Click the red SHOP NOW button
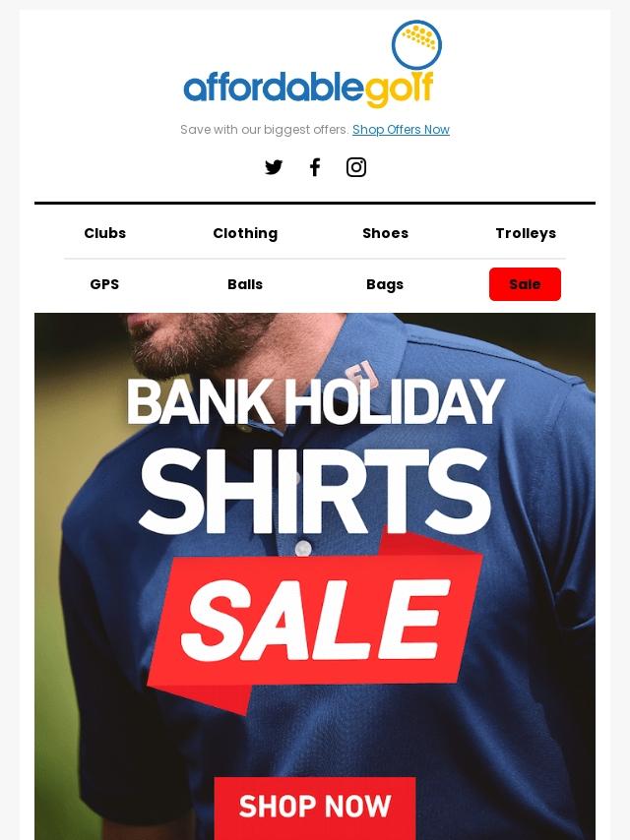This screenshot has height=840, width=630. tap(315, 807)
